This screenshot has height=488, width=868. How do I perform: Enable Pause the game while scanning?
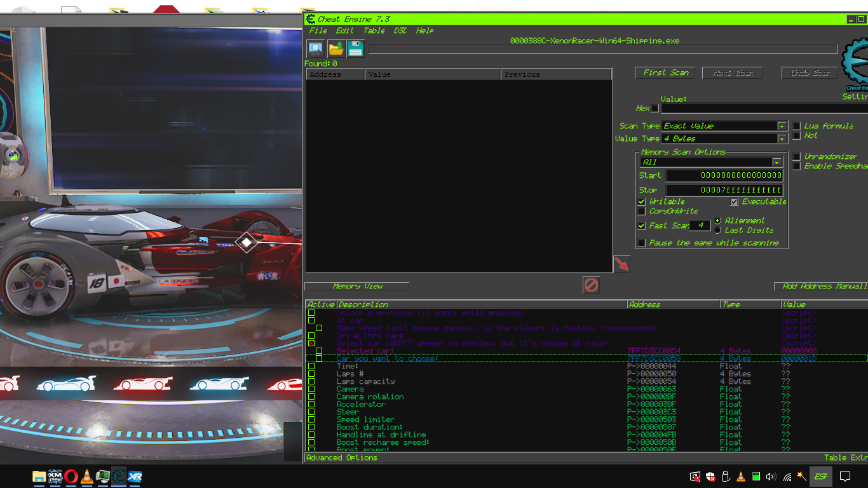[x=642, y=243]
